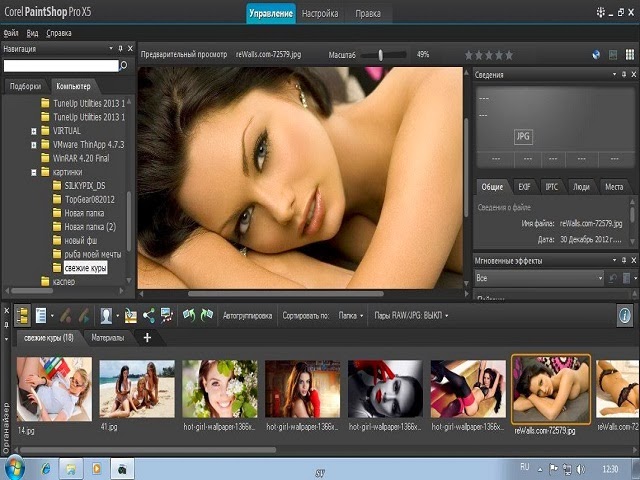Screen dimensions: 640x480
Task: Collapse the картинки folder
Action: 34,172
